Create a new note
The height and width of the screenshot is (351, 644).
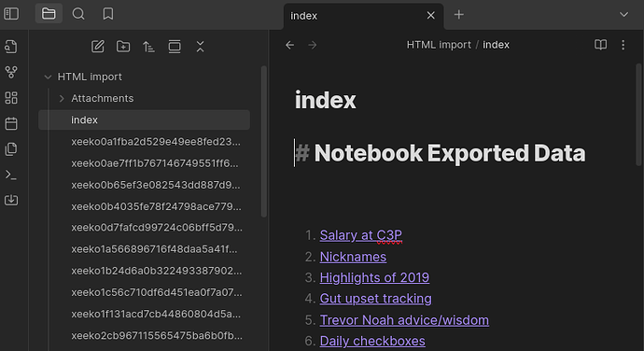point(98,47)
